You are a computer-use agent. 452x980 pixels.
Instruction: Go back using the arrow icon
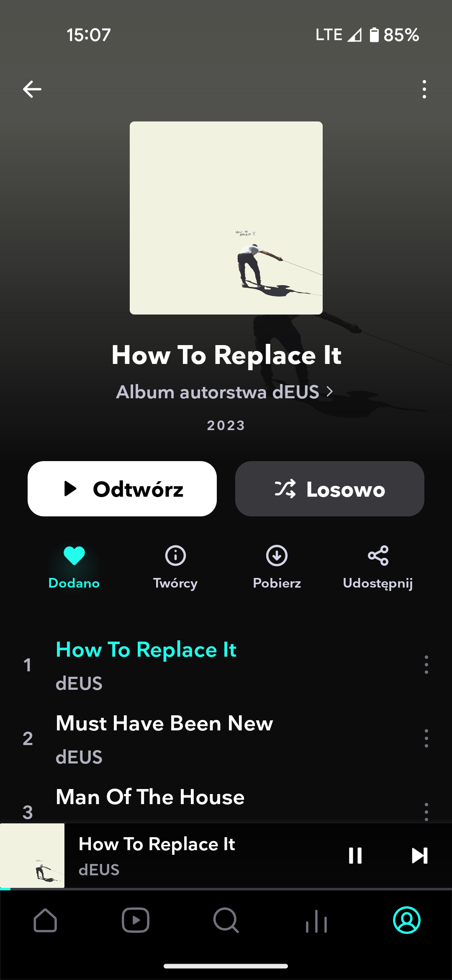(x=32, y=89)
